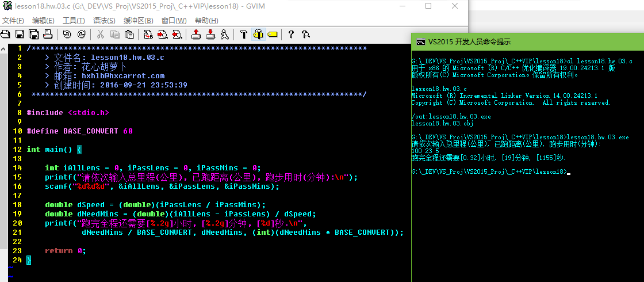Print the file using printer icon
Image resolution: width=644 pixels, height=282 pixels.
[x=48, y=35]
